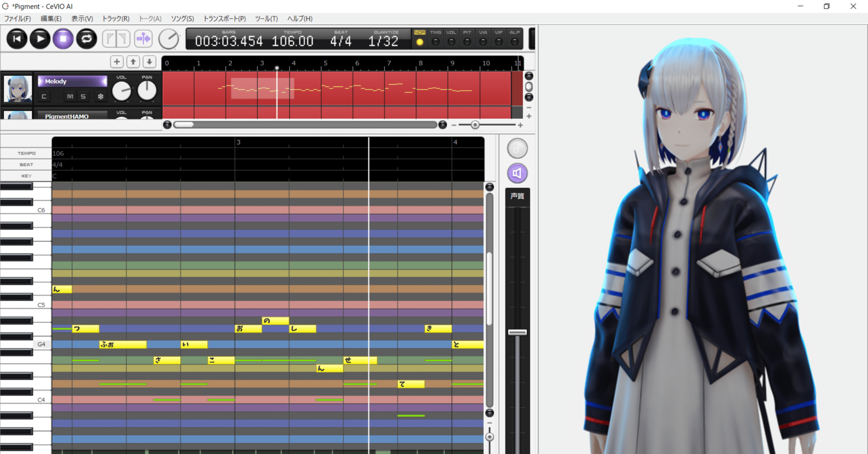Click the piano roll vertical scrollbar thumb
Screen dimensions: 868x454
pyautogui.click(x=490, y=289)
